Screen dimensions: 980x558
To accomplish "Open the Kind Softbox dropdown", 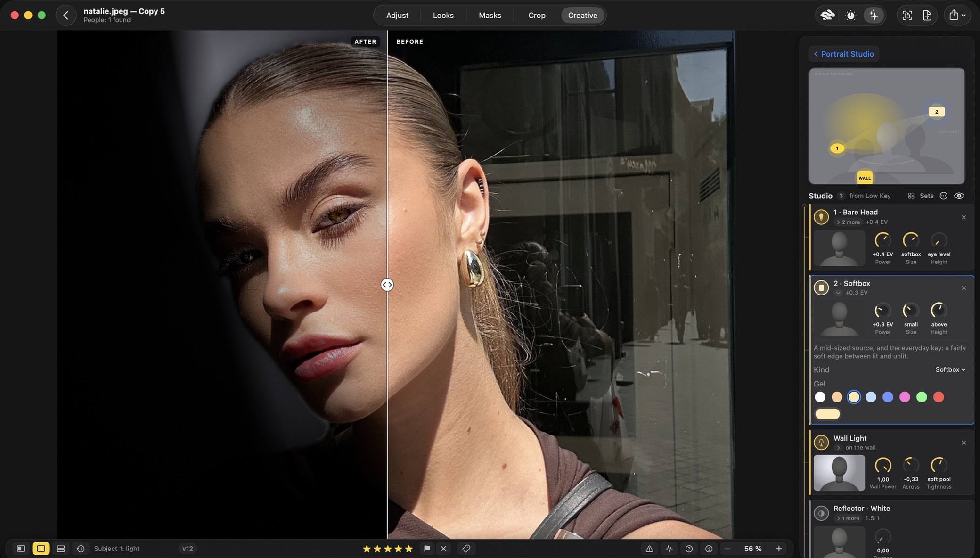I will tap(950, 369).
